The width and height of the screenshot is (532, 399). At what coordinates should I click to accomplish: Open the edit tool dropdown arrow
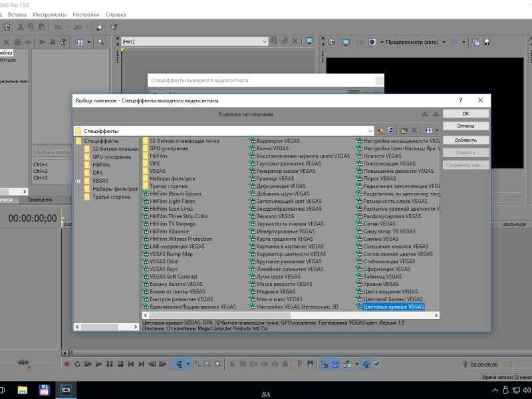point(188,364)
